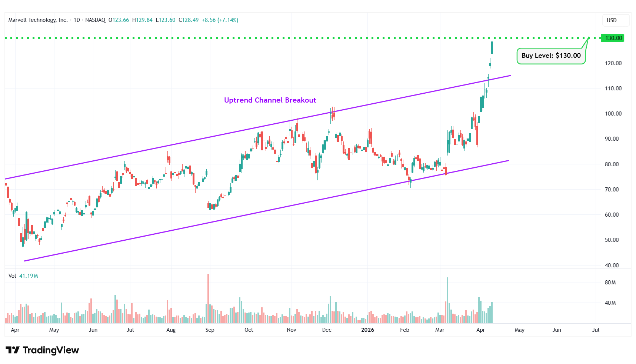636x364 pixels.
Task: Open the TradingView wordmark link
Action: point(51,350)
